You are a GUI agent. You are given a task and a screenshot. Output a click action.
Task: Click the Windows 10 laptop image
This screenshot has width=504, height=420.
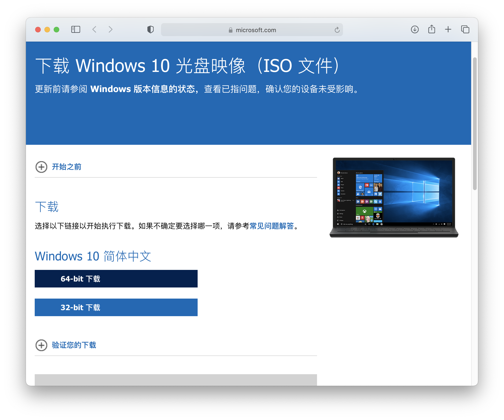[394, 198]
